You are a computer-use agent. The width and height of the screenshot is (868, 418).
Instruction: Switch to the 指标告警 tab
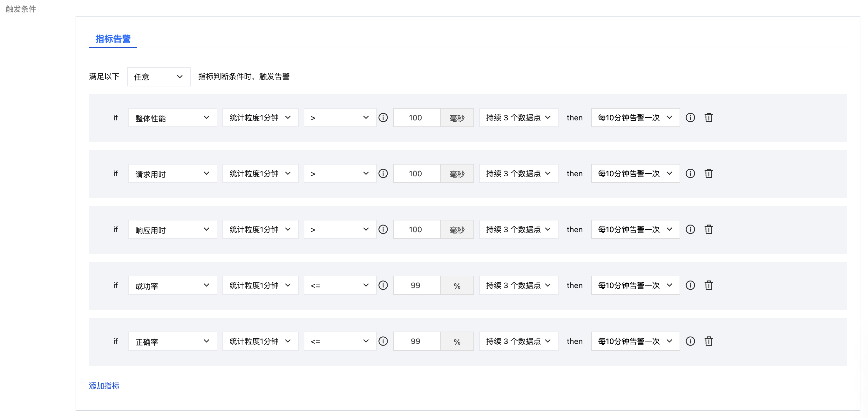pyautogui.click(x=113, y=39)
